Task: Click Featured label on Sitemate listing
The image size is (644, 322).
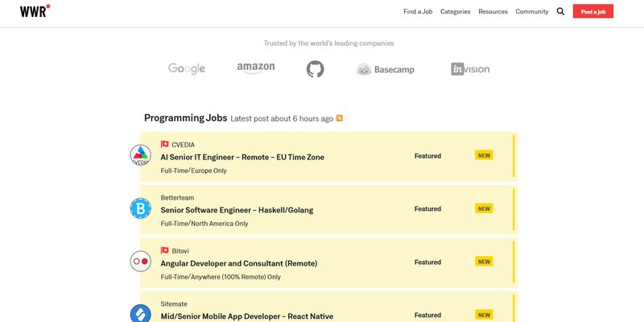Action: [x=427, y=315]
